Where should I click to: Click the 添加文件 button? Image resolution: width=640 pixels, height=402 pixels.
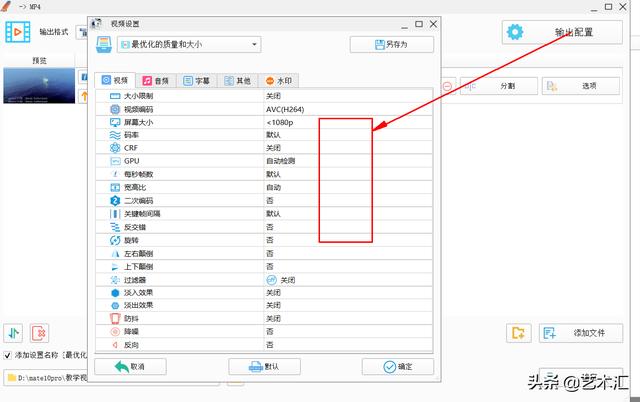coord(581,333)
